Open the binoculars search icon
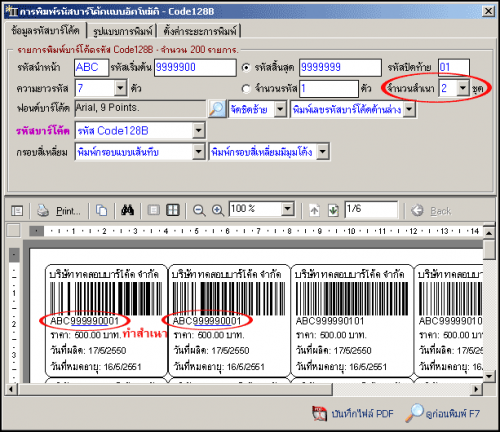 tap(127, 210)
